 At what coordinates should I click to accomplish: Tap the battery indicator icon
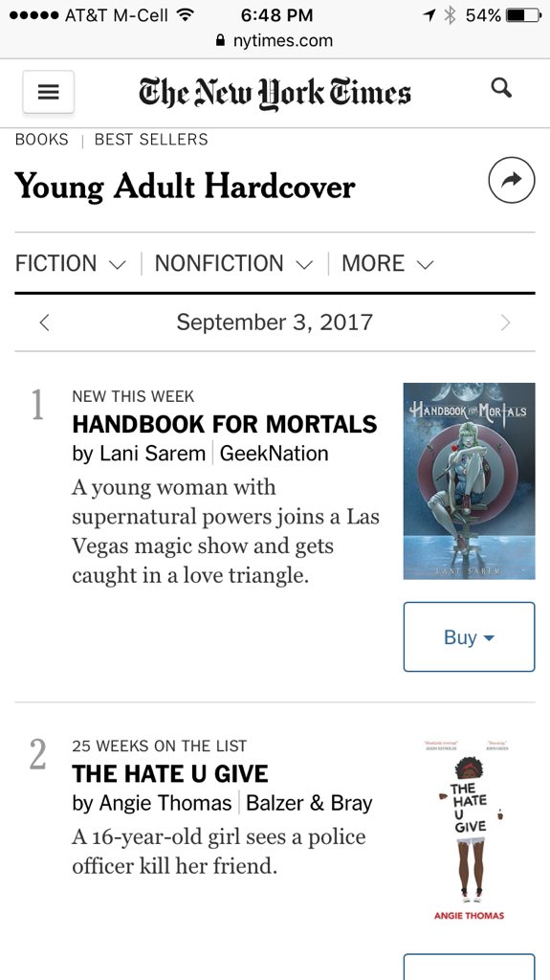523,15
